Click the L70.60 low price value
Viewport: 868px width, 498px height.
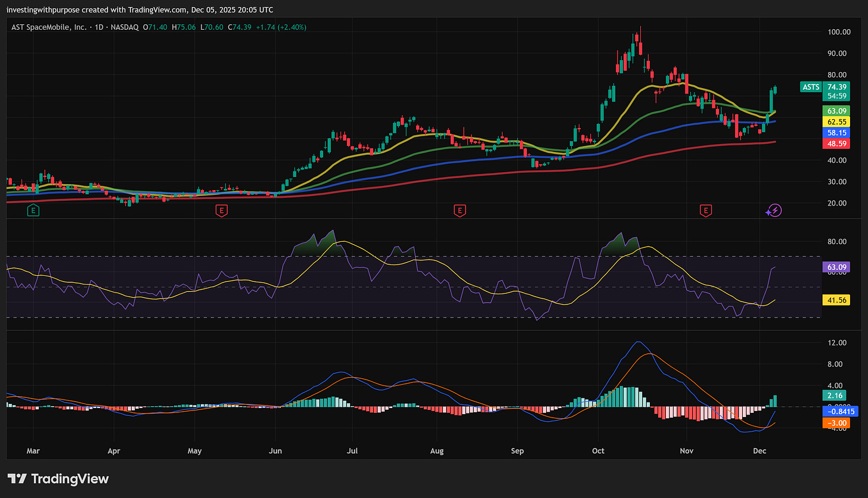pyautogui.click(x=213, y=27)
